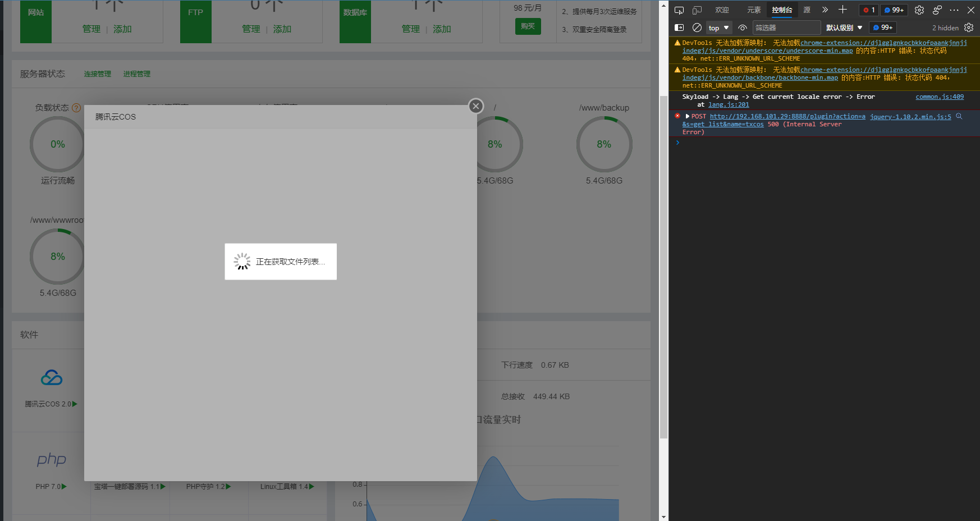Select the inspect element tool in DevTools
Viewport: 980px width, 521px height.
tap(679, 10)
